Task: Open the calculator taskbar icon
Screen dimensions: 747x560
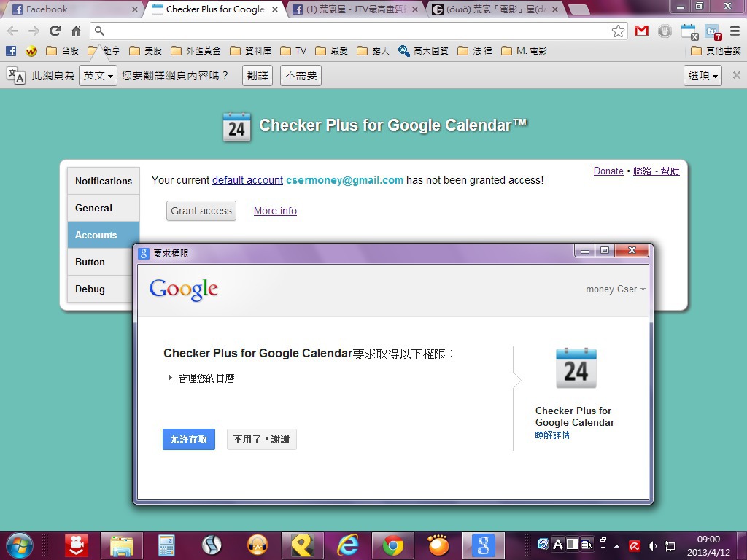Action: point(166,545)
